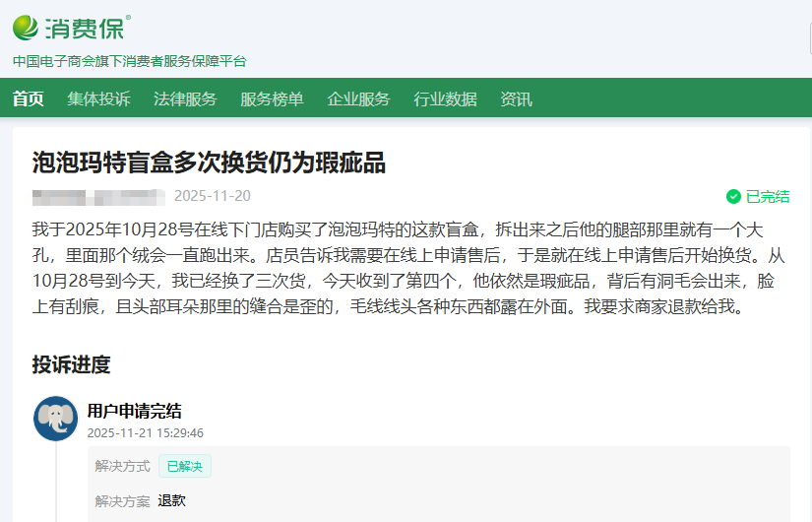Click the blurred complainant username

pyautogui.click(x=96, y=196)
